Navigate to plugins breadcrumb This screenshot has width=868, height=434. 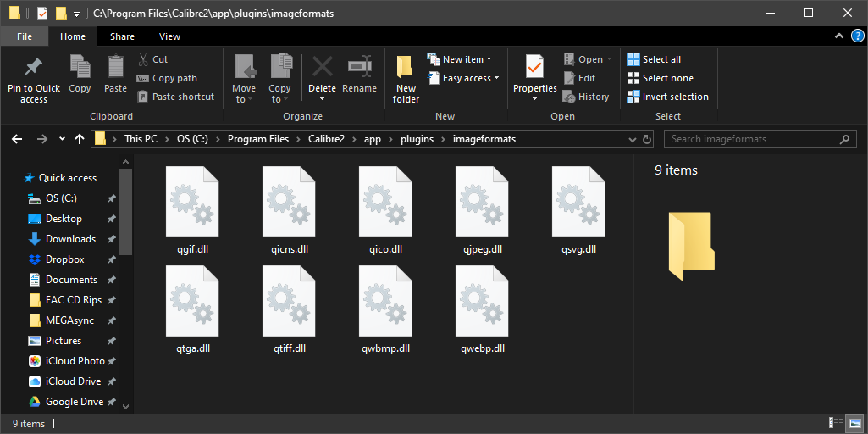[417, 139]
